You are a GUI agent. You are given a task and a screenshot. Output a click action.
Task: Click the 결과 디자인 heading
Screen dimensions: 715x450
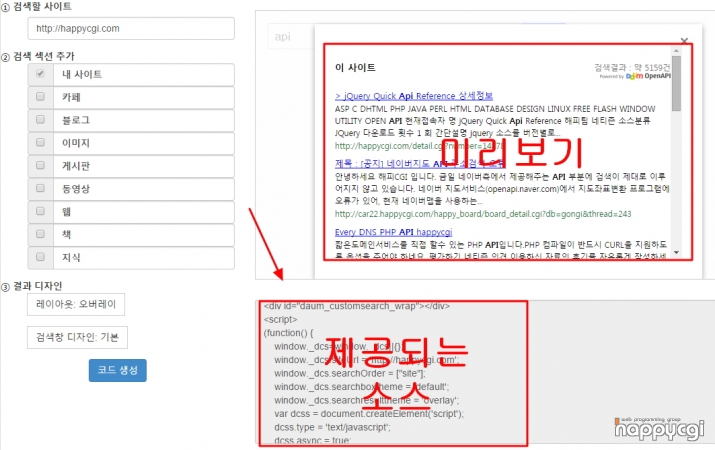pos(37,286)
